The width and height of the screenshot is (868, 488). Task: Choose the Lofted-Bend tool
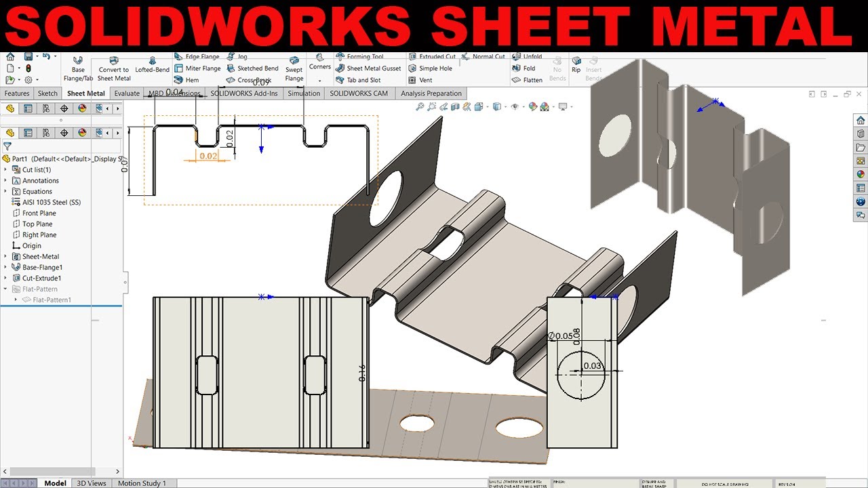point(153,65)
